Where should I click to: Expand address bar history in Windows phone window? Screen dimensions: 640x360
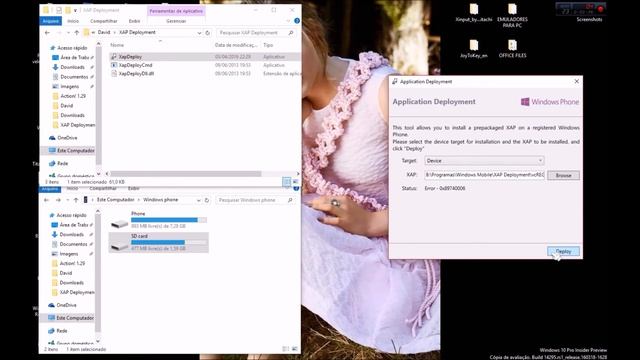pos(198,200)
